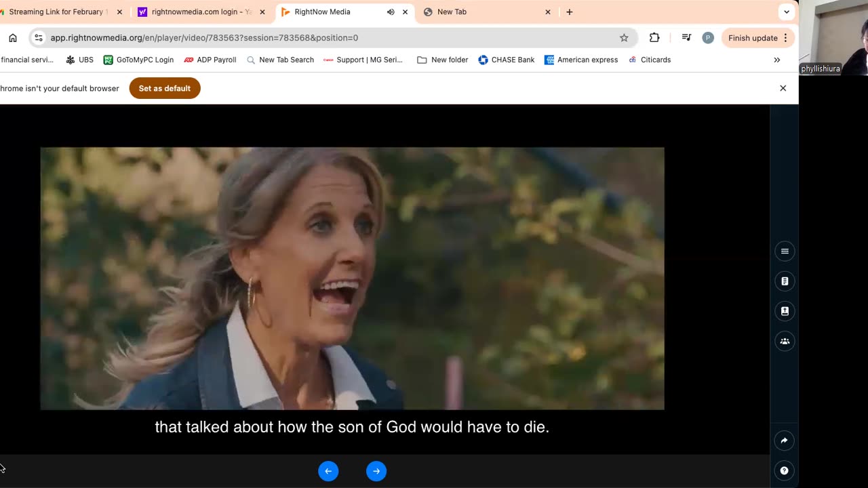Open a new tab with plus button

tap(569, 12)
